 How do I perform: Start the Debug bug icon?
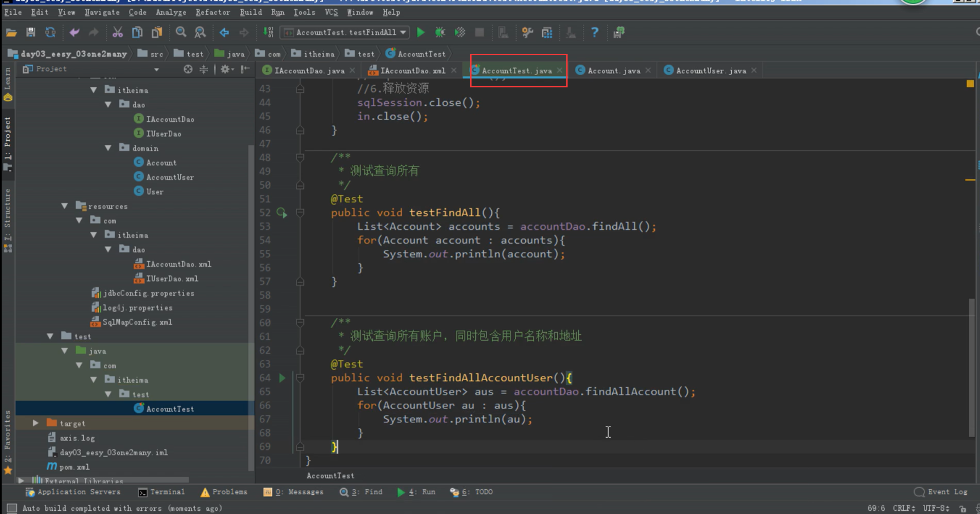[440, 32]
